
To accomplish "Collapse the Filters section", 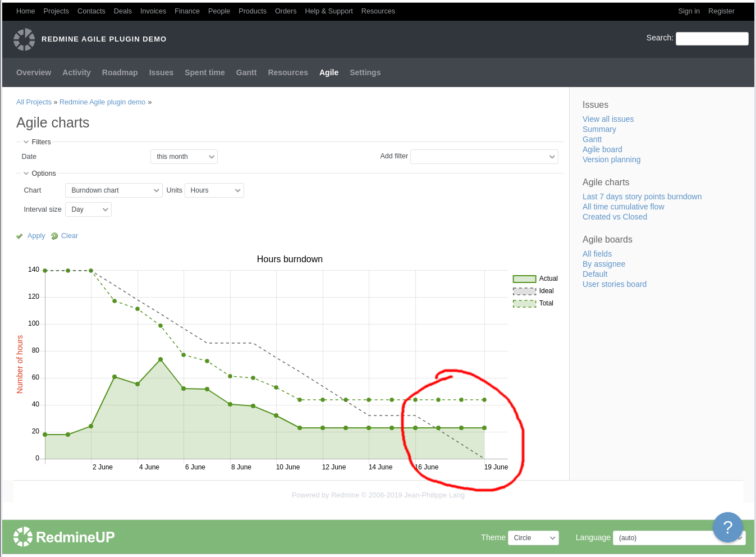I will (25, 141).
